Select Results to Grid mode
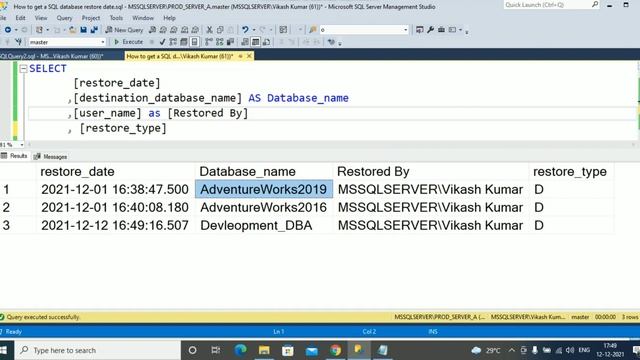The height and width of the screenshot is (360, 640). (256, 42)
